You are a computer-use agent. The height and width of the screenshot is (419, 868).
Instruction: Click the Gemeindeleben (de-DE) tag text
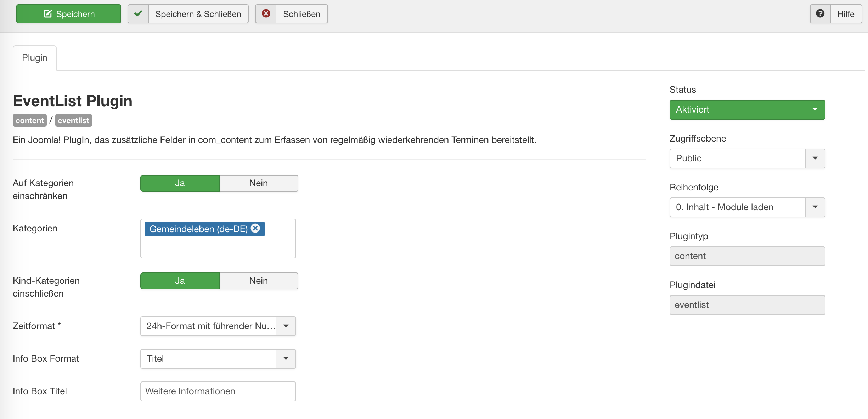(198, 229)
